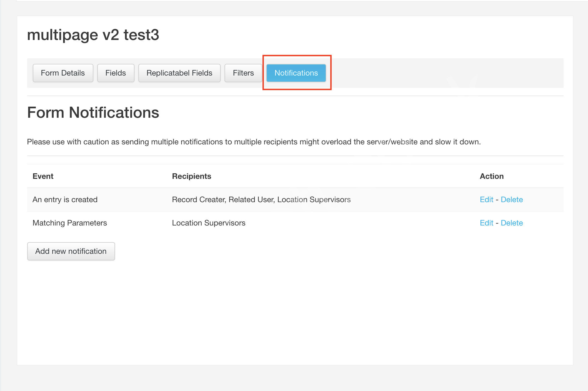Select the 'An entry is created' event cell
Image resolution: width=588 pixels, height=391 pixels.
[x=65, y=200]
